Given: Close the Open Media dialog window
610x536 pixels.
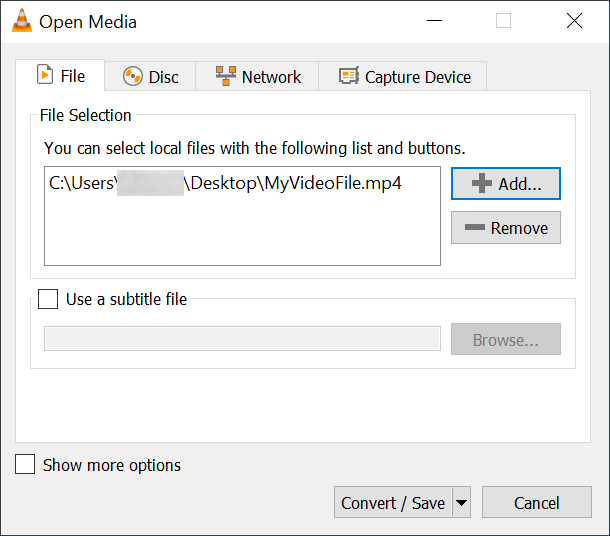Looking at the screenshot, I should (x=574, y=21).
